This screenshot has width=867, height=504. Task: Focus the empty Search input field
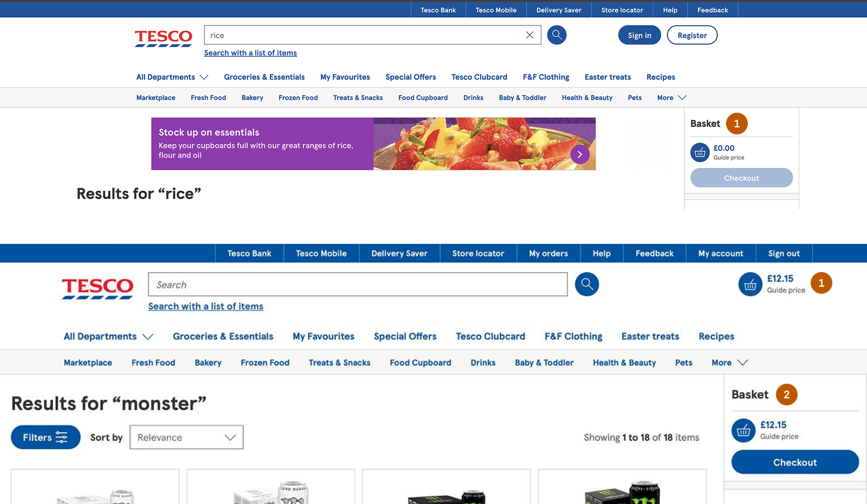358,285
